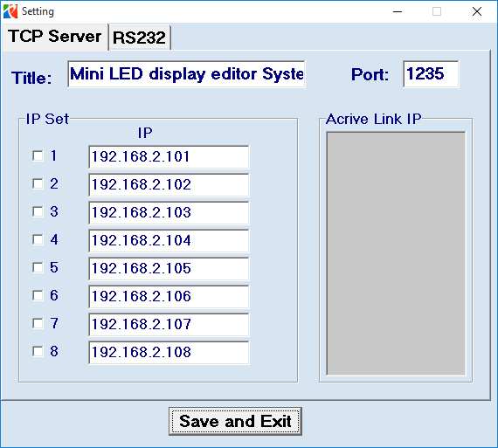
Task: Focus the Title text field
Action: tap(186, 74)
